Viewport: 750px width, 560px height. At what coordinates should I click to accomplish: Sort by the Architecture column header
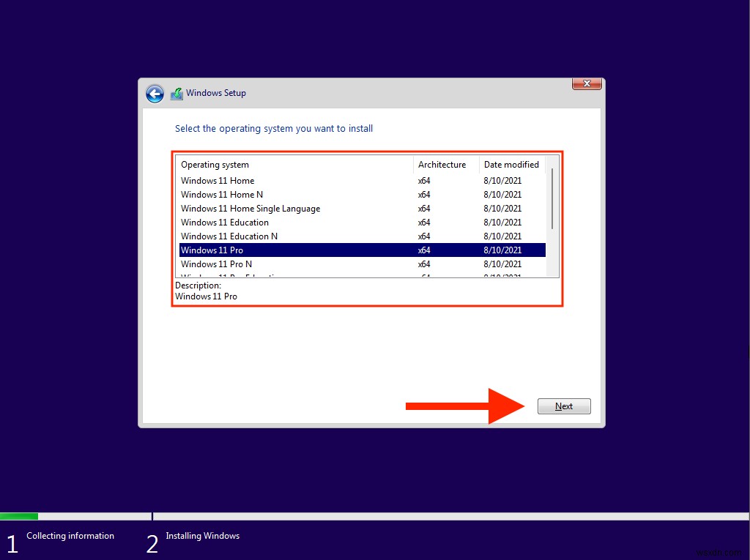[441, 164]
